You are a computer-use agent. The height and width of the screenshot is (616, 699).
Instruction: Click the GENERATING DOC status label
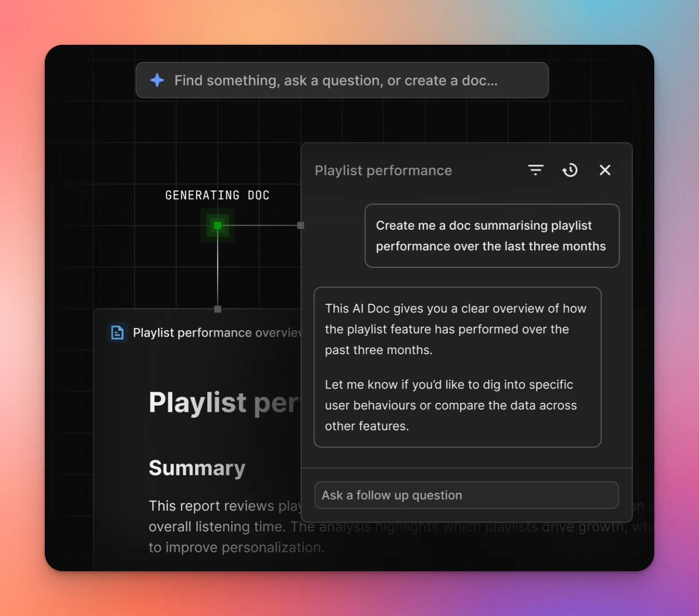click(x=217, y=195)
